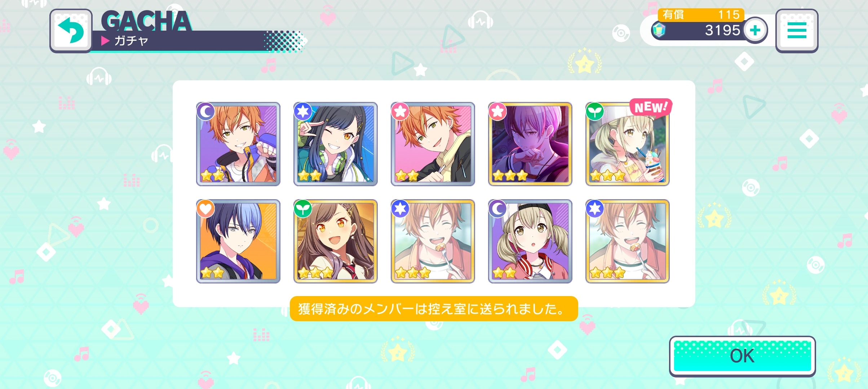Tap the back arrow icon

click(x=71, y=31)
